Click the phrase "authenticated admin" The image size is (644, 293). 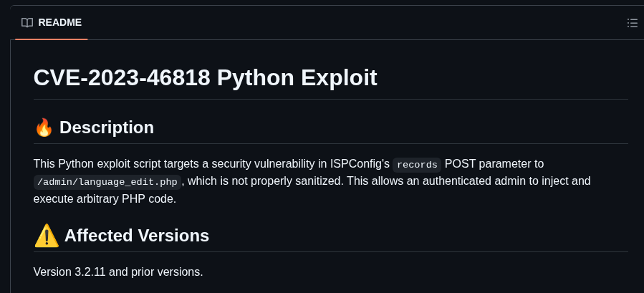click(x=458, y=181)
